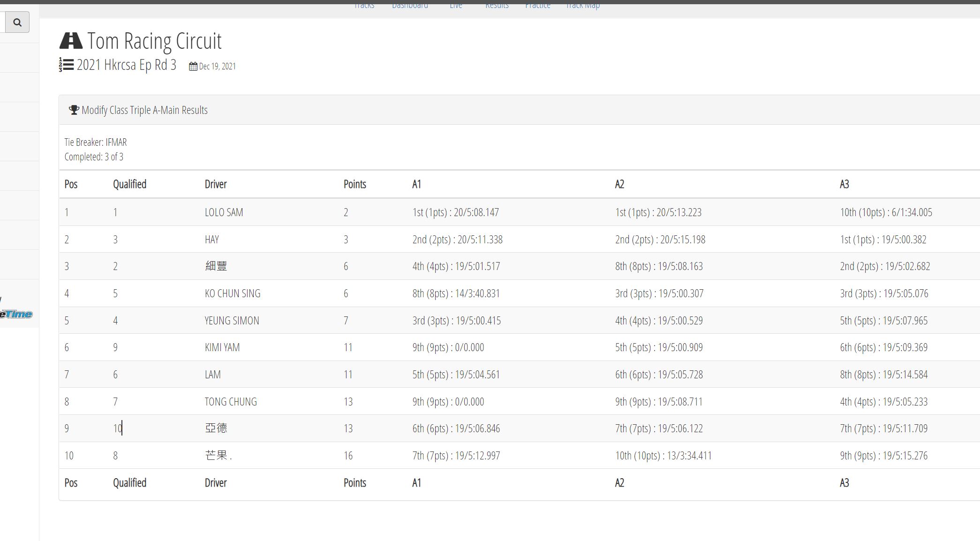Click KO CHUN SING driver entry
This screenshot has width=980, height=541.
tap(232, 293)
